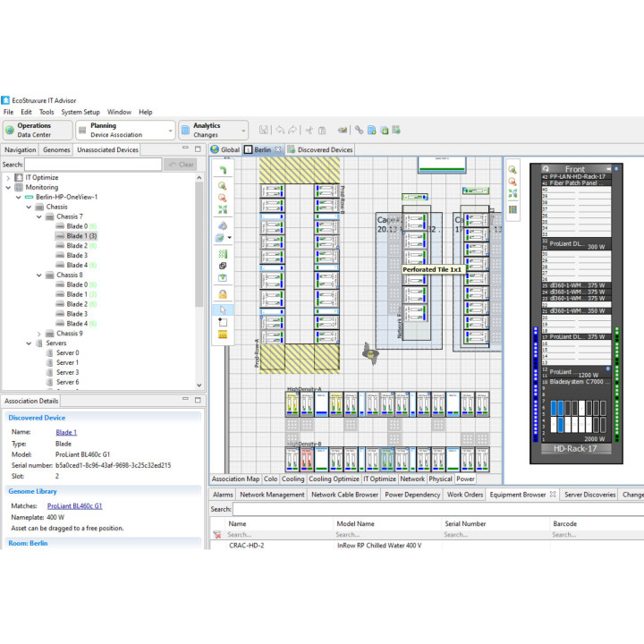The width and height of the screenshot is (644, 644).
Task: Open the ProLiant BL460c G1 genome link
Action: pyautogui.click(x=75, y=506)
